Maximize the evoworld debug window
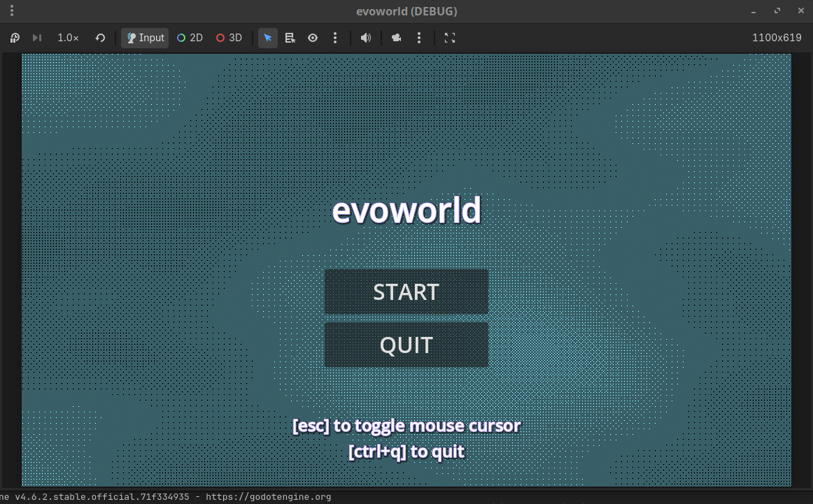 tap(777, 11)
